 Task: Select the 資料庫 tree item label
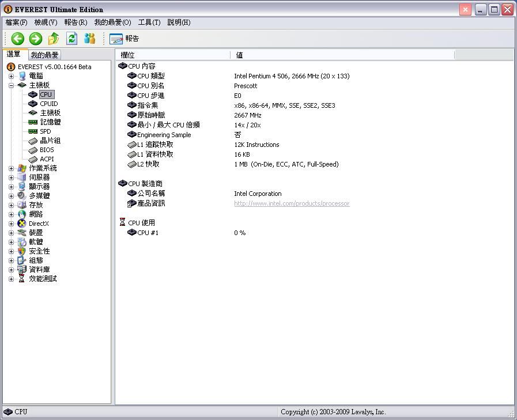pos(40,270)
